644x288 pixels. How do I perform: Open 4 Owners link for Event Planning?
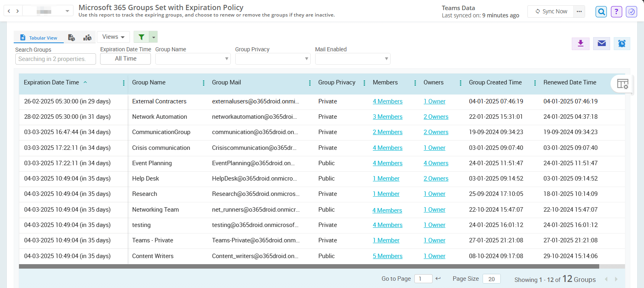(x=436, y=163)
